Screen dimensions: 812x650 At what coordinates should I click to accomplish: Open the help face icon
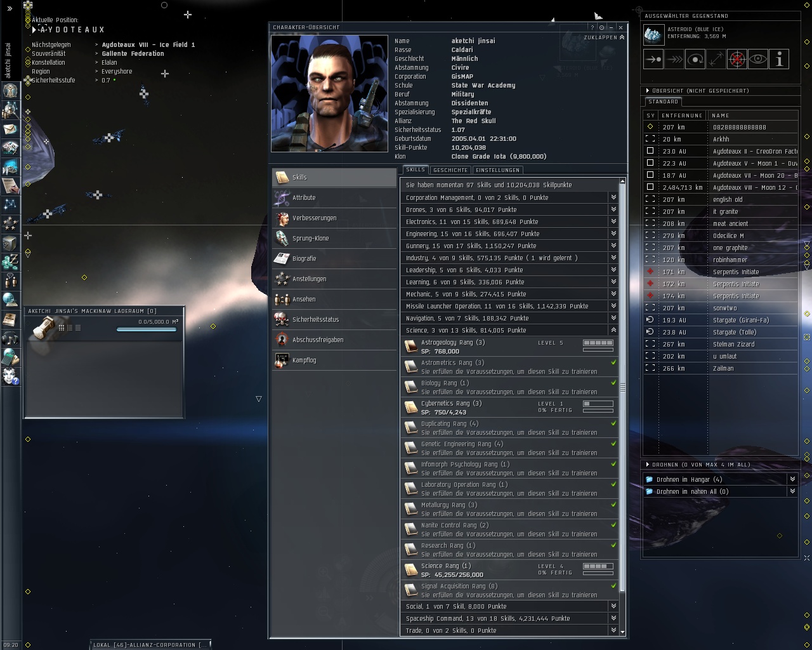click(x=10, y=376)
